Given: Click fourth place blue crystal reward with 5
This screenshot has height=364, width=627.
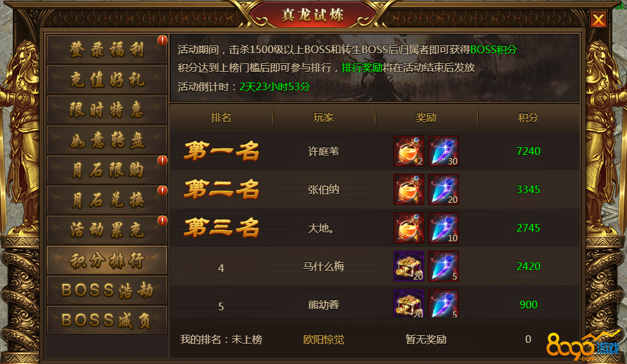Looking at the screenshot, I should [x=443, y=266].
